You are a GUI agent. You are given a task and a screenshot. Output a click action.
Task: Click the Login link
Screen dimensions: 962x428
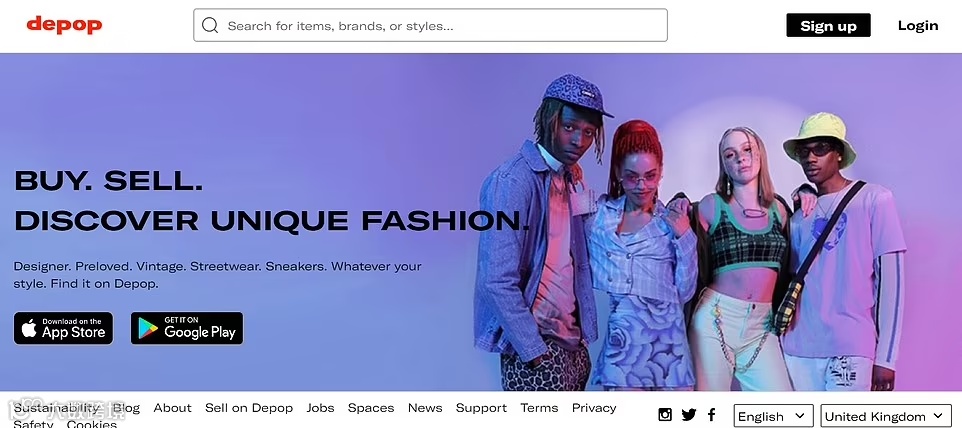click(x=918, y=25)
